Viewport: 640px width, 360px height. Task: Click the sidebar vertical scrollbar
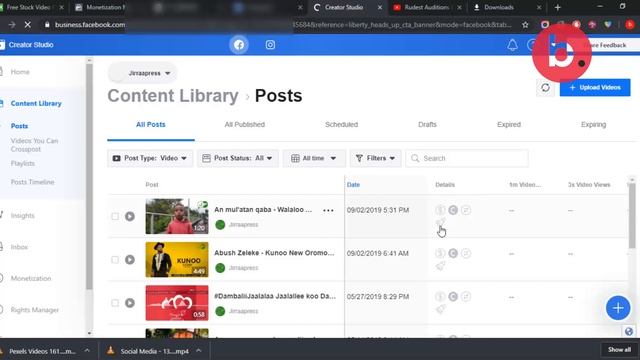89,176
